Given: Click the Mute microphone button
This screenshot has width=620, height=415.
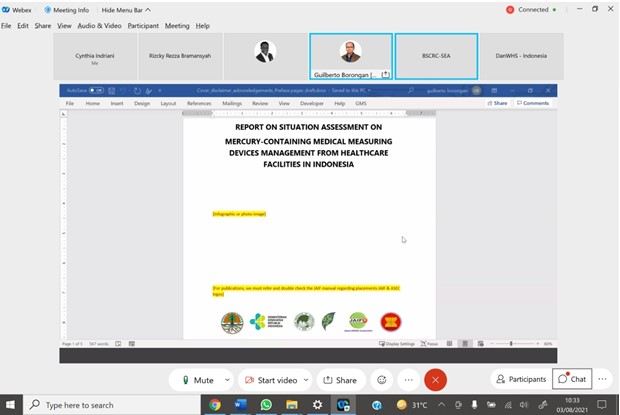Looking at the screenshot, I should tap(197, 380).
